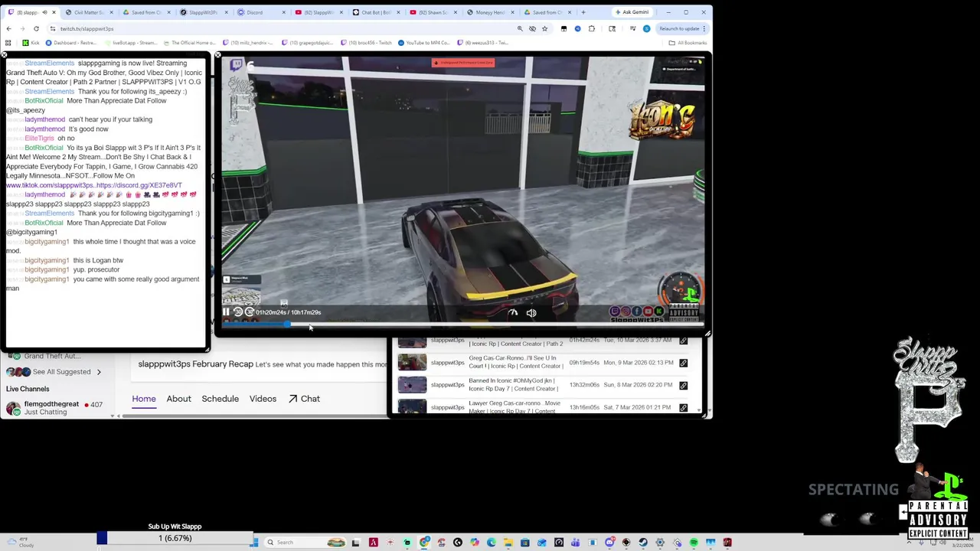Viewport: 980px width, 551px height.
Task: Open Spotify from the taskbar
Action: 694,543
